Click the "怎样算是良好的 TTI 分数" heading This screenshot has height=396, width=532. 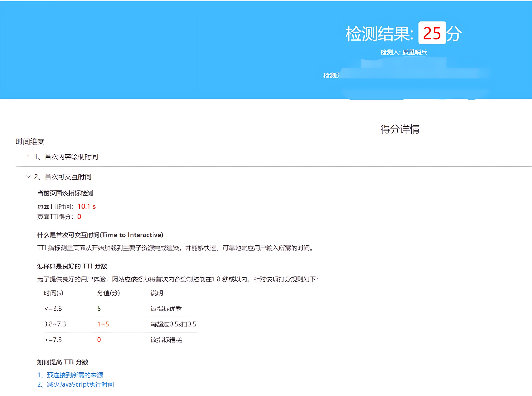pos(73,266)
